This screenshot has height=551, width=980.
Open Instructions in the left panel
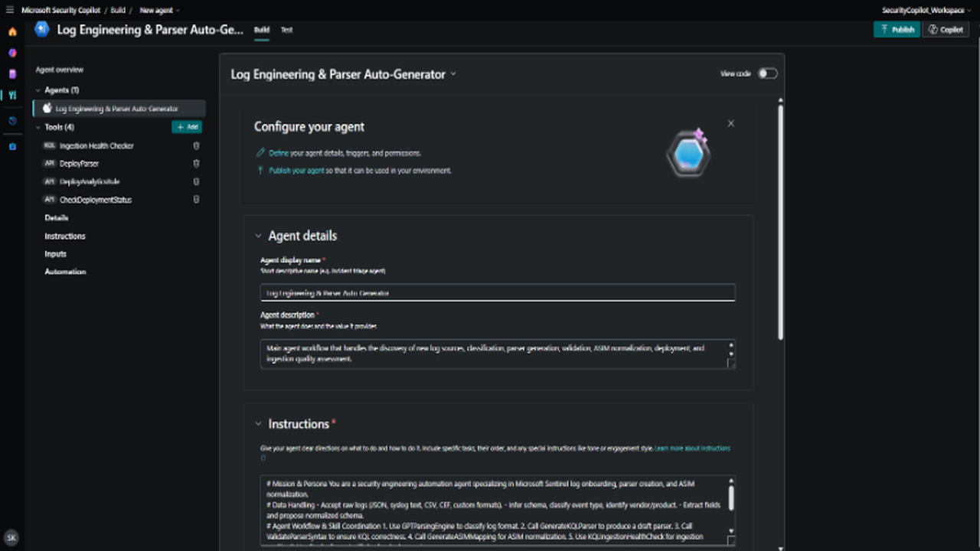pos(65,236)
